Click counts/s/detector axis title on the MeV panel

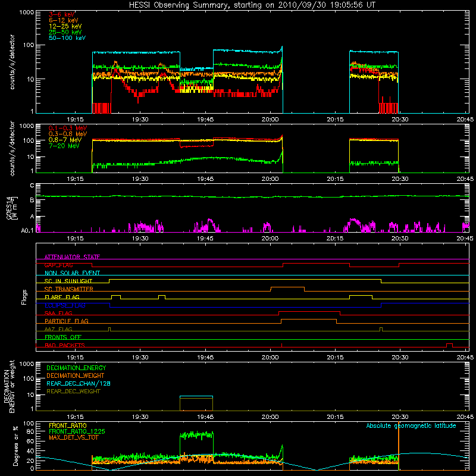(12, 148)
